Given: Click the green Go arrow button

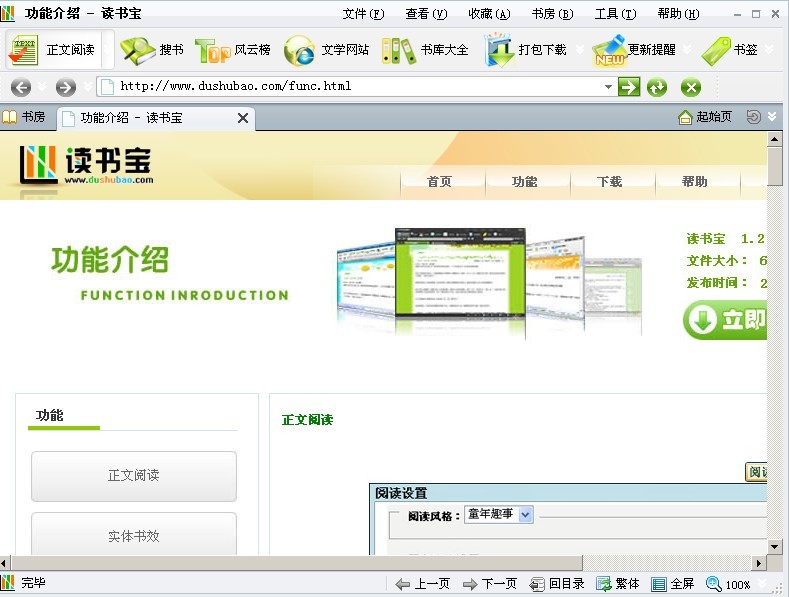Looking at the screenshot, I should point(629,87).
